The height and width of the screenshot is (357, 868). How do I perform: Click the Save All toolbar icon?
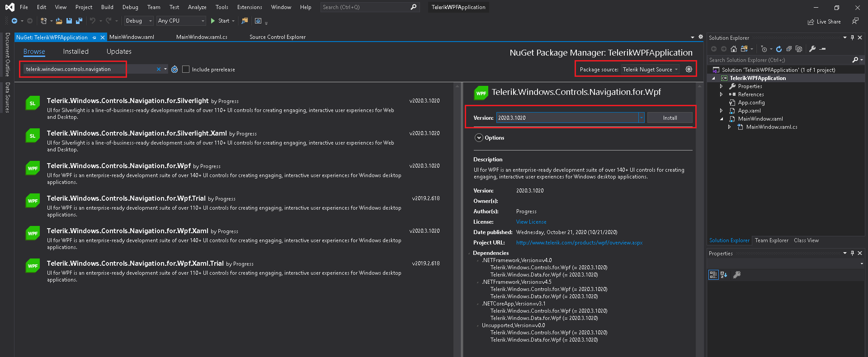point(79,21)
